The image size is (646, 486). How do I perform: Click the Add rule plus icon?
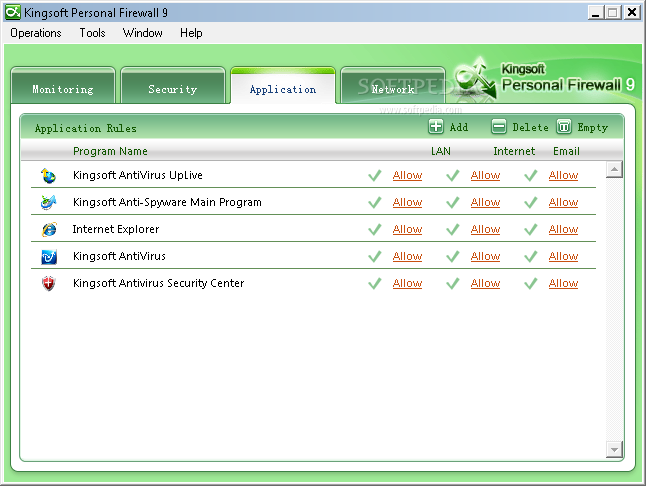pyautogui.click(x=436, y=127)
